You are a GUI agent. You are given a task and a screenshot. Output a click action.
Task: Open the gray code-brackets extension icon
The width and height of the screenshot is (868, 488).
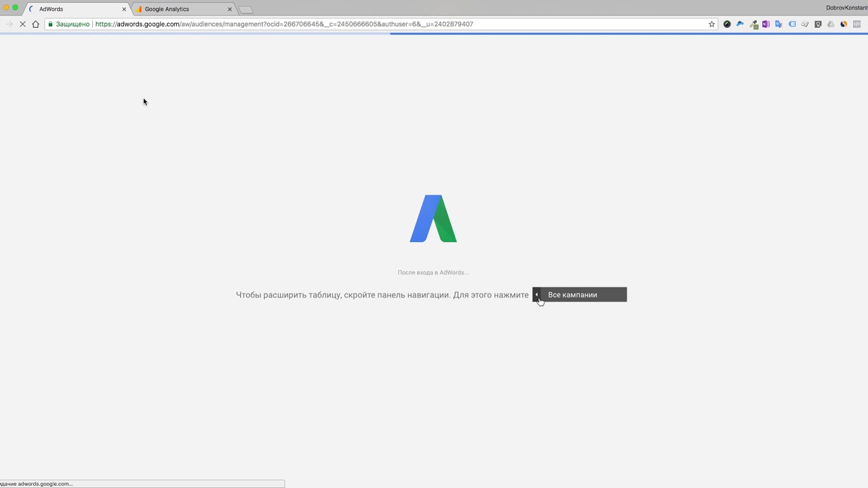click(x=856, y=24)
